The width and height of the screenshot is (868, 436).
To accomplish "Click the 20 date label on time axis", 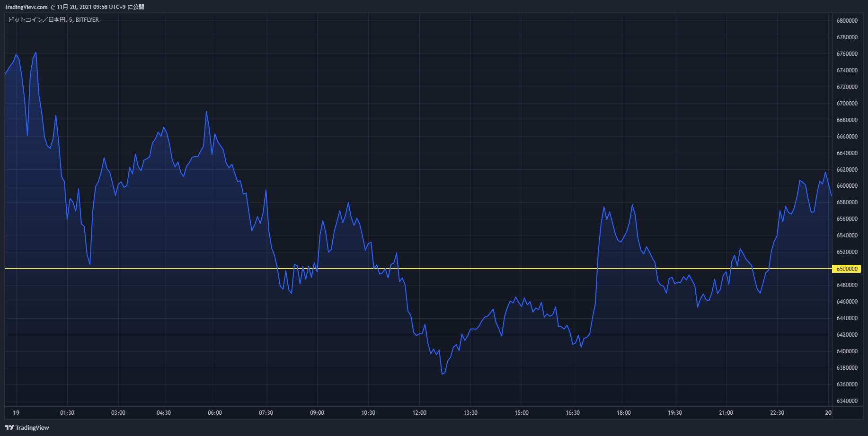I will click(x=828, y=413).
